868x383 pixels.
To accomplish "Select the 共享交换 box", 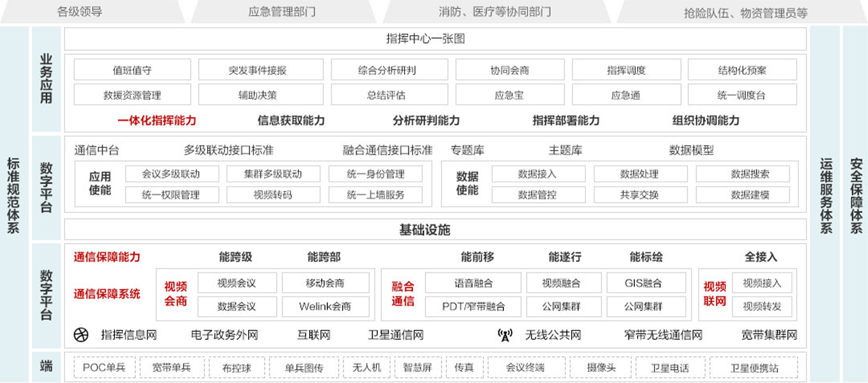I will [640, 195].
